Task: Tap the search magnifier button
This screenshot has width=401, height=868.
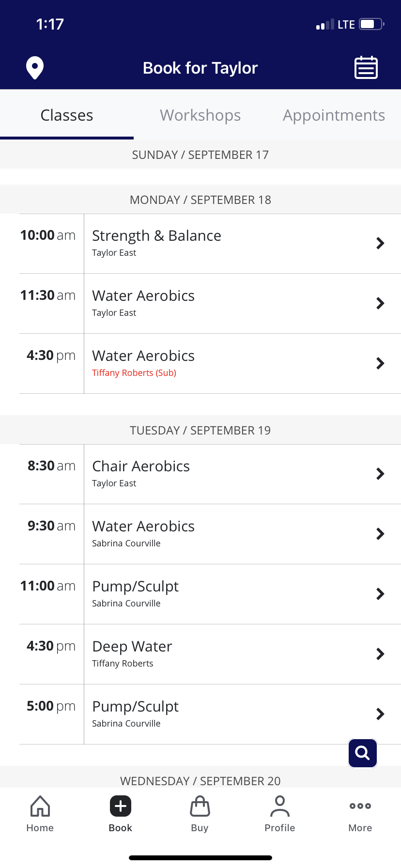Action: (363, 753)
